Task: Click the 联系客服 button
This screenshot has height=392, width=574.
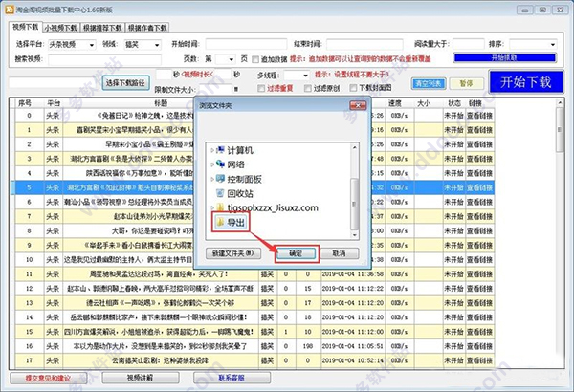Action: point(232,378)
